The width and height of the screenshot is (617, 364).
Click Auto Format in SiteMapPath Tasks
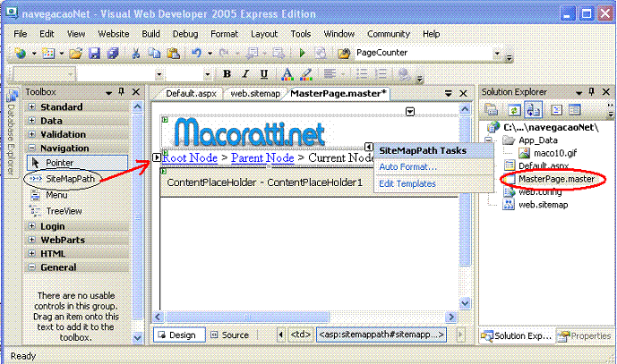(407, 167)
